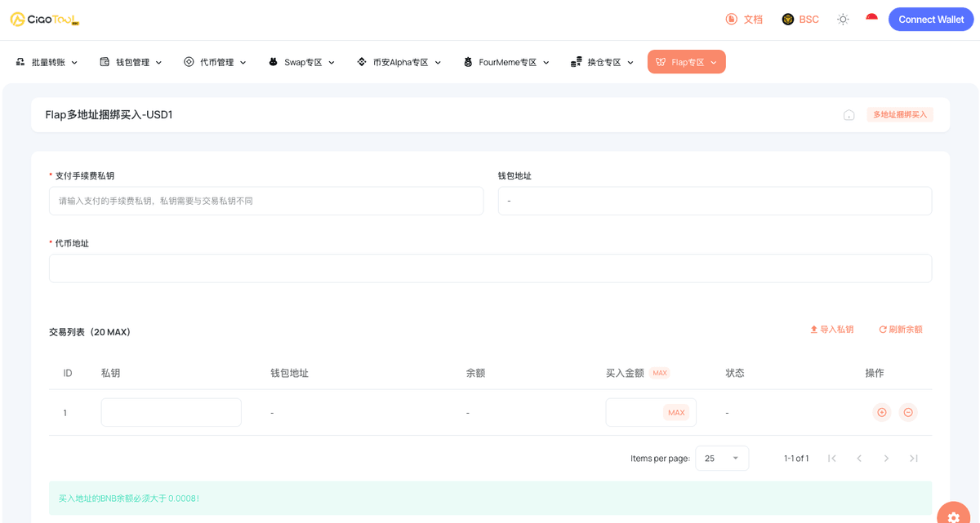Open the Swap专区 menu
Screen dimensions: 980x523
pyautogui.click(x=302, y=62)
